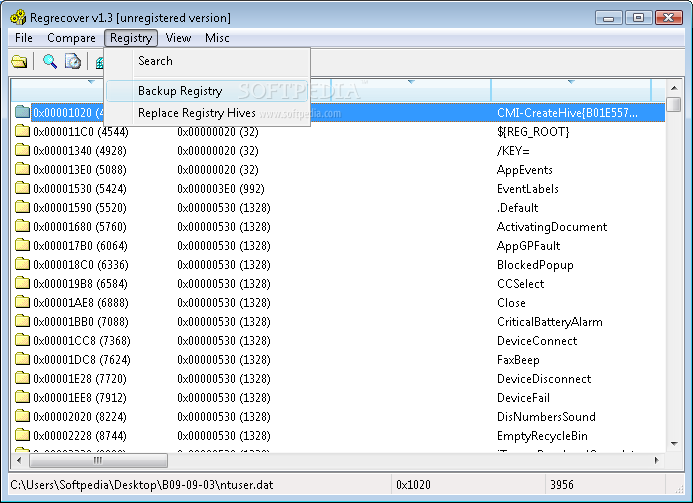Click the magnifier search toolbar icon
Screen dimensions: 693x503
pyautogui.click(x=50, y=61)
